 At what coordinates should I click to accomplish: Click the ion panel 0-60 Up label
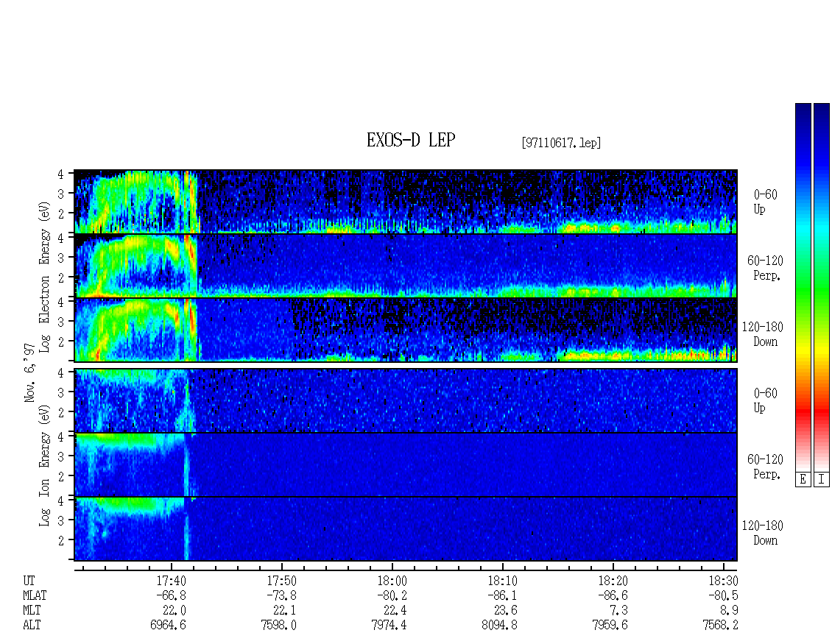[x=765, y=400]
